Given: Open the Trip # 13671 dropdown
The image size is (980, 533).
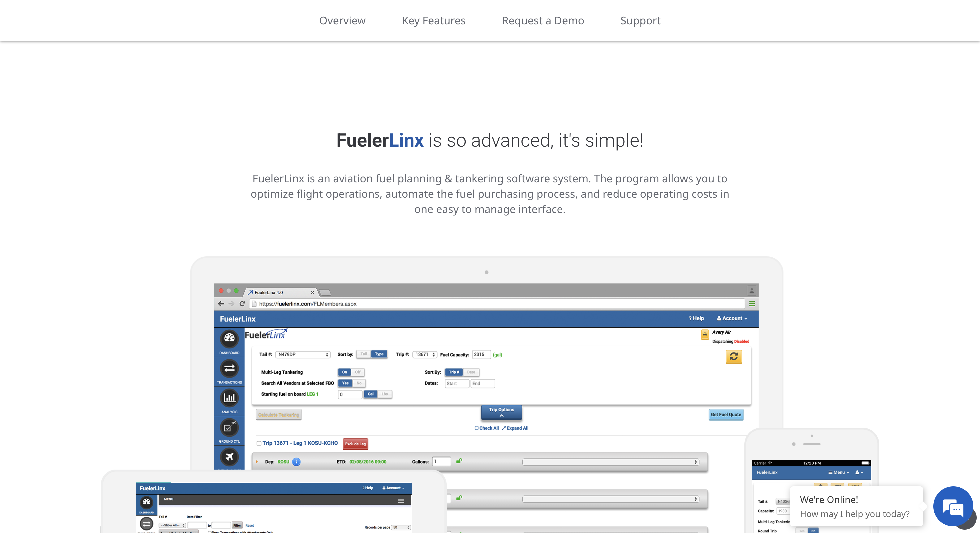Looking at the screenshot, I should 425,355.
